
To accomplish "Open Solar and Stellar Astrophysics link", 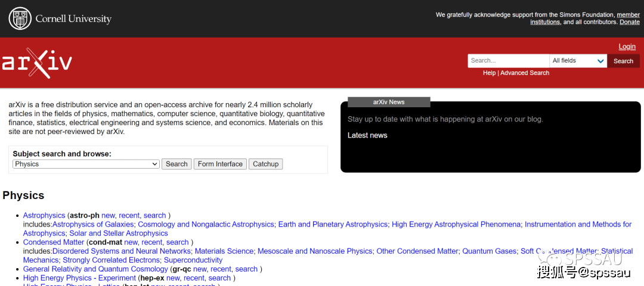I will [119, 234].
